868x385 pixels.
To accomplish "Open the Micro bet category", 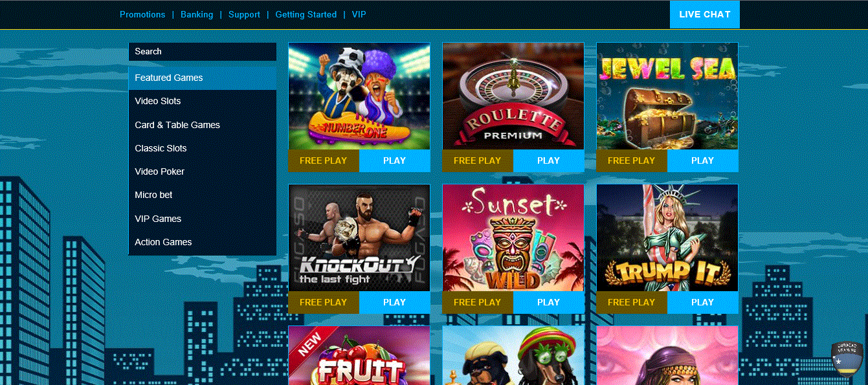I will click(x=203, y=195).
